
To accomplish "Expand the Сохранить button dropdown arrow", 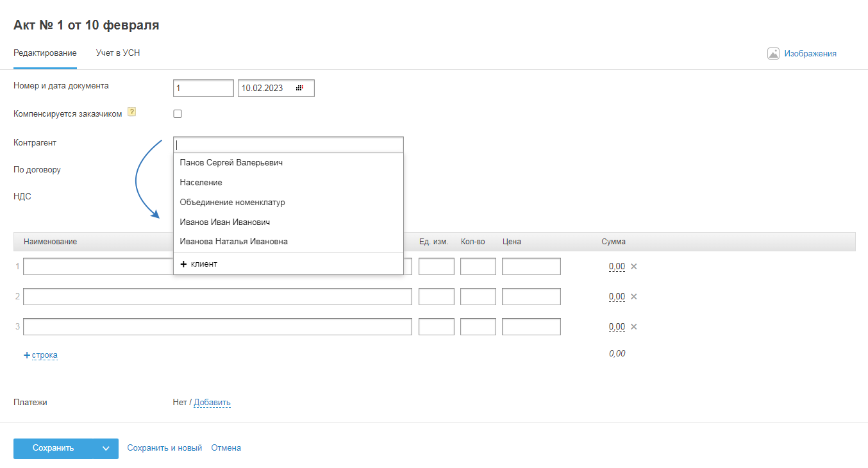I will (106, 449).
